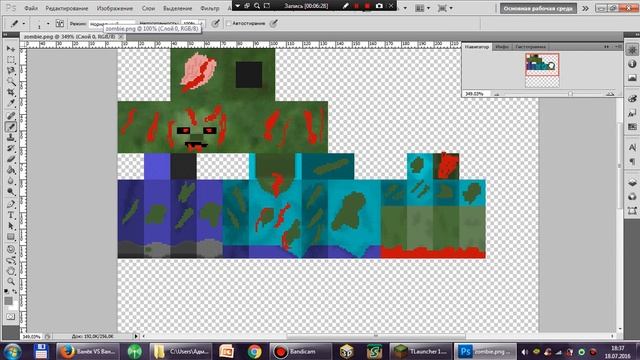Reset default foreground and background colors

tap(6, 291)
